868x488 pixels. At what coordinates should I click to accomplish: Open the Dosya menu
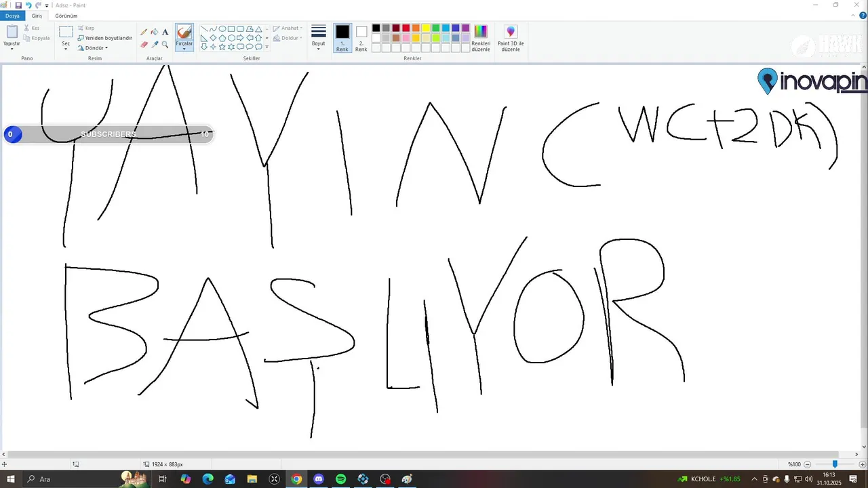click(12, 16)
